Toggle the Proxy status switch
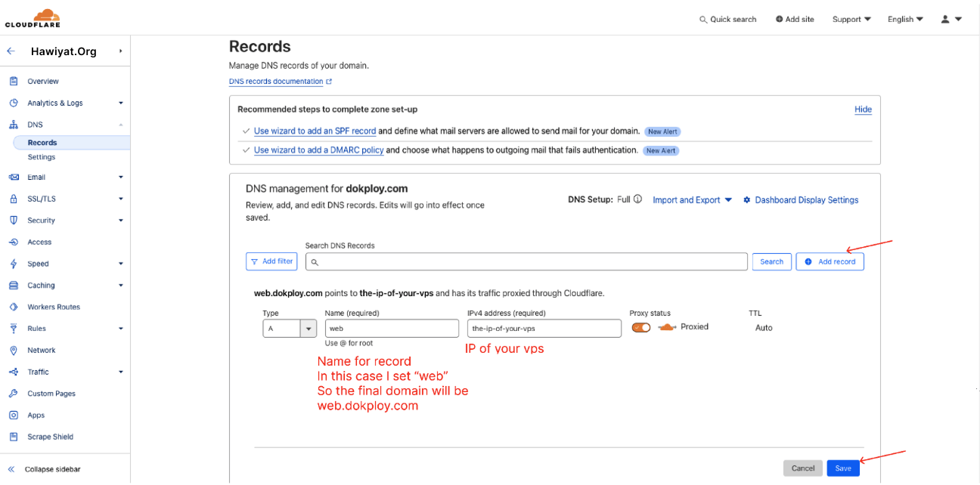The image size is (980, 485). pos(640,327)
